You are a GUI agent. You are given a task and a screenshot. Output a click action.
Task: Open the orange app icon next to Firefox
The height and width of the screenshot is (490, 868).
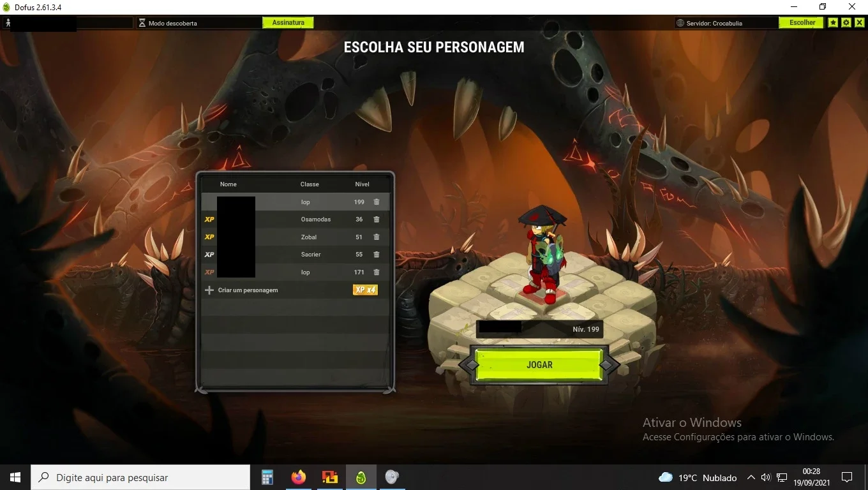pyautogui.click(x=329, y=477)
